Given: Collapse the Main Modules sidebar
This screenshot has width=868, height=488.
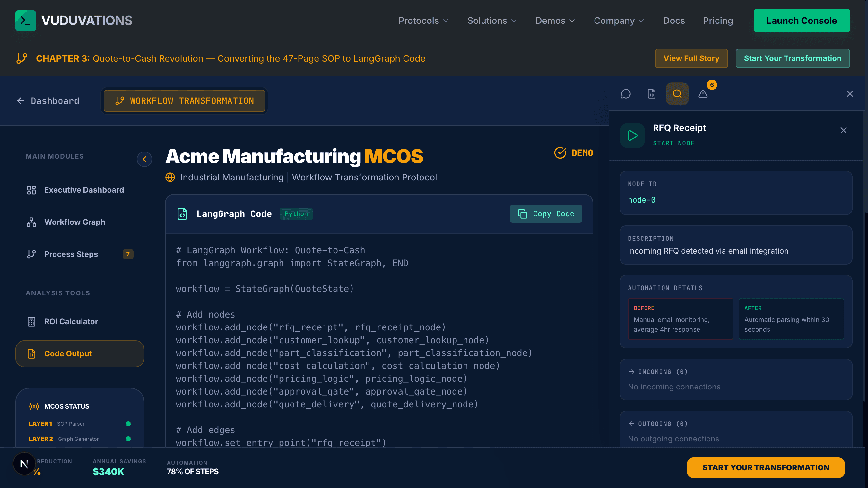Looking at the screenshot, I should [x=144, y=159].
